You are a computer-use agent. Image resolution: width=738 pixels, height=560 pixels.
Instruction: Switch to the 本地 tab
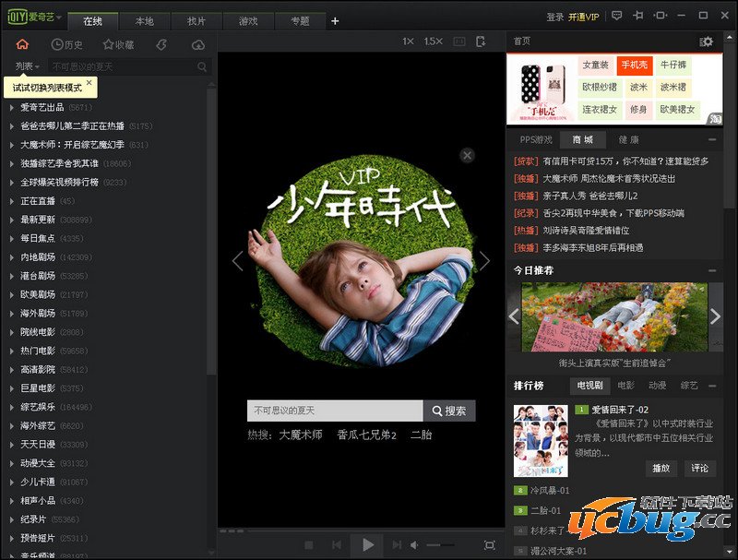point(145,21)
